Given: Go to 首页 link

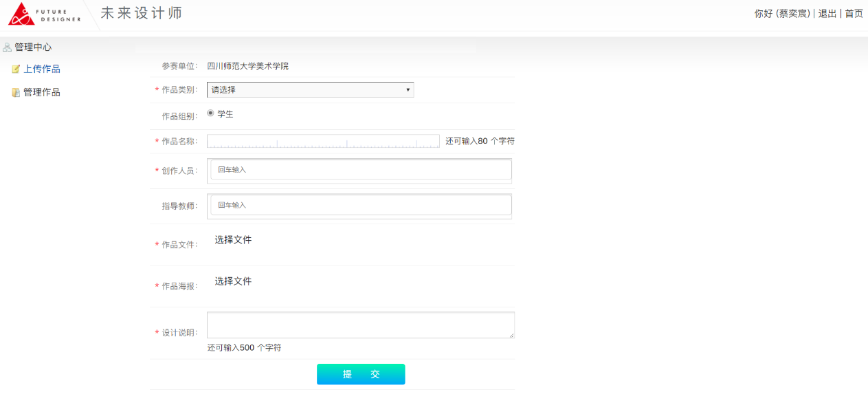Looking at the screenshot, I should 854,13.
